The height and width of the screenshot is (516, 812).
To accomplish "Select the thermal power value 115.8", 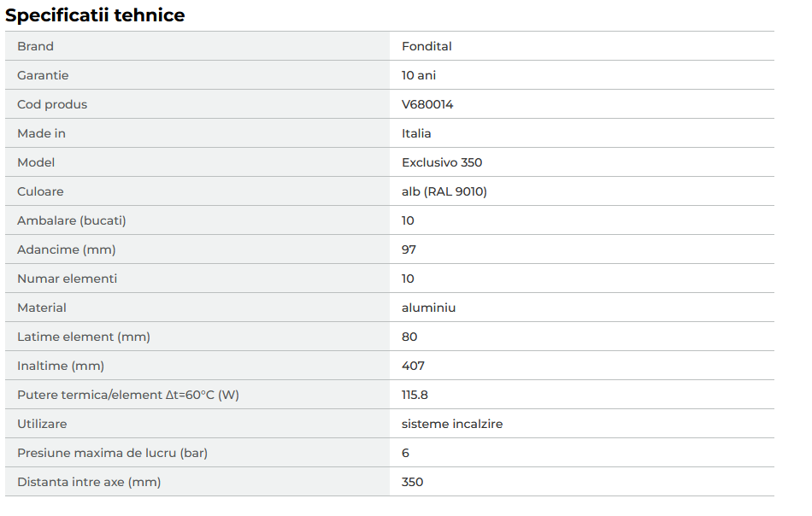I will coord(415,395).
